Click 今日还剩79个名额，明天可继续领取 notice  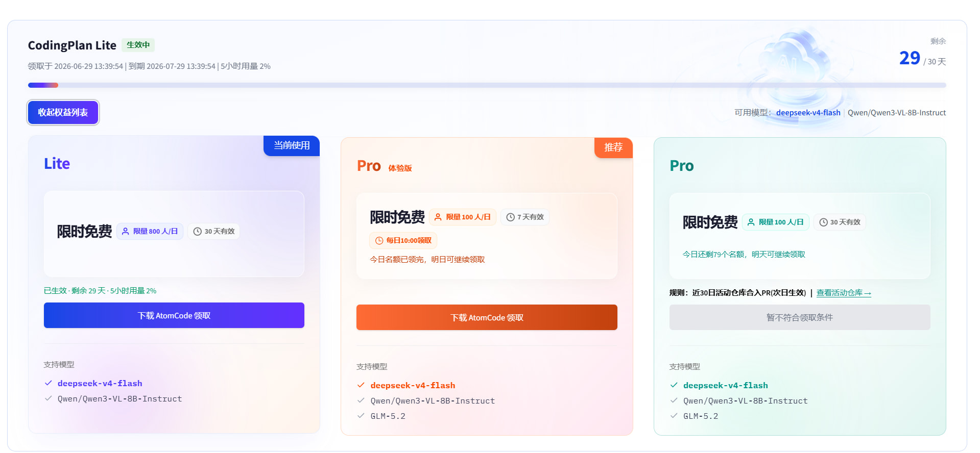pos(744,255)
